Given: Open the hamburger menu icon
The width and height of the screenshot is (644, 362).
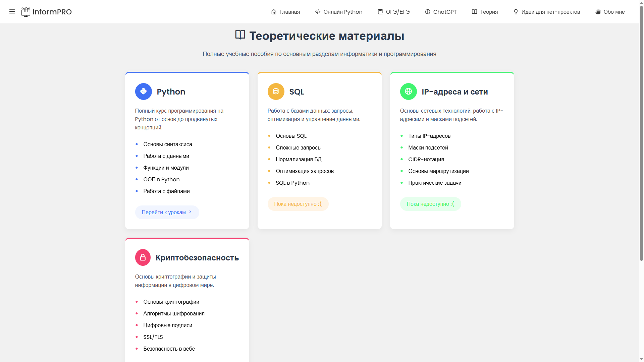Looking at the screenshot, I should 12,12.
